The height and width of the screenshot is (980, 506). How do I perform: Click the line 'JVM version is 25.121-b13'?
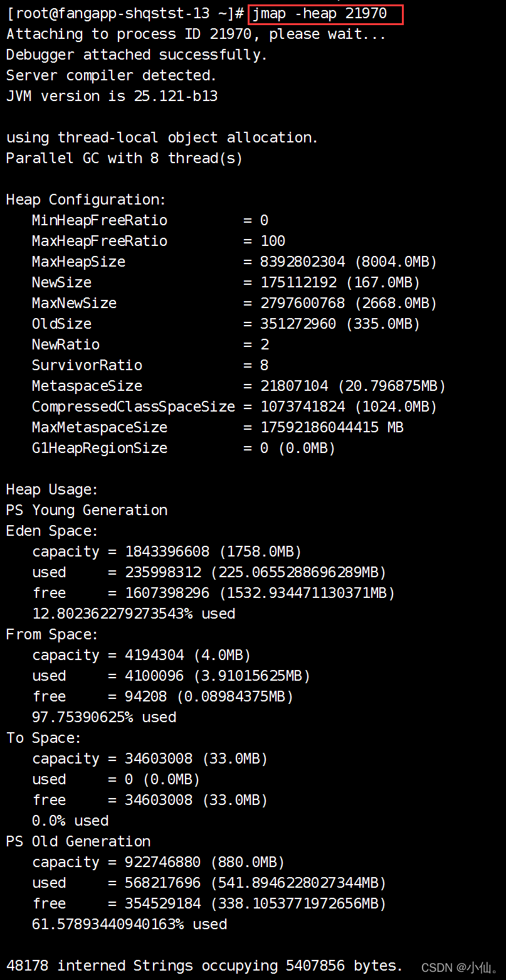112,96
